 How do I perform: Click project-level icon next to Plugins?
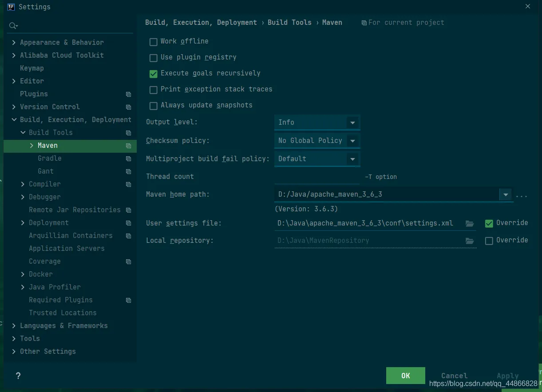[129, 94]
